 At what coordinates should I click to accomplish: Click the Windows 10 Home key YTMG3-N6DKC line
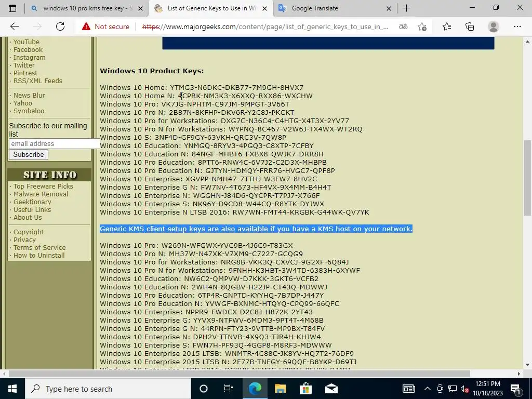coord(202,87)
